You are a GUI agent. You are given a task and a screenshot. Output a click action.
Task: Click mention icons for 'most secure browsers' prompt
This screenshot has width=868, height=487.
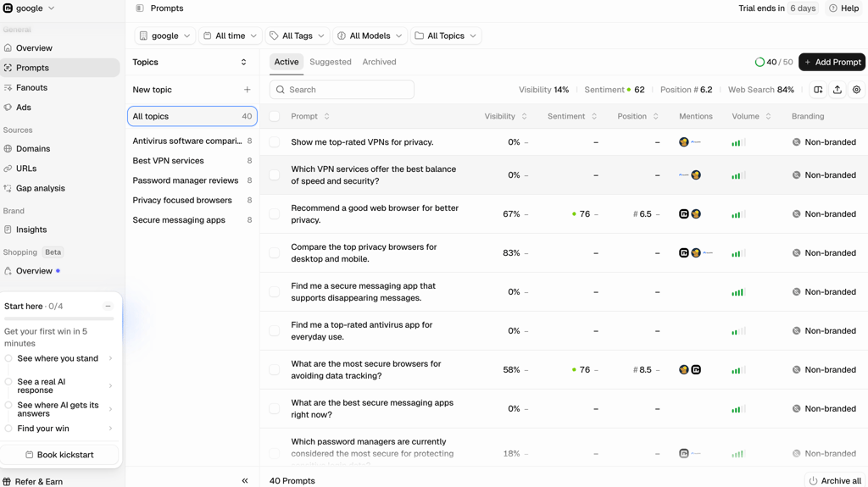(690, 369)
